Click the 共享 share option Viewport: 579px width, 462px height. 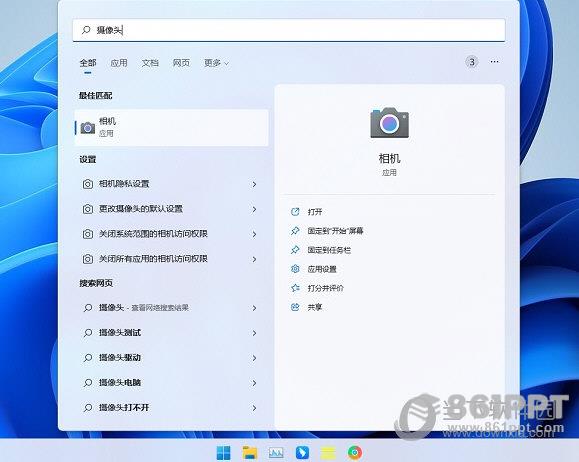pos(315,307)
